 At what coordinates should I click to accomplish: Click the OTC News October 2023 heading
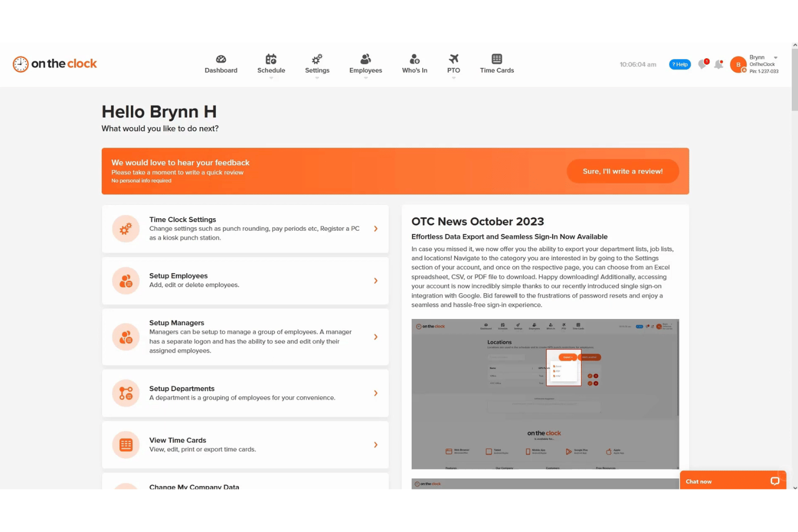tap(478, 222)
